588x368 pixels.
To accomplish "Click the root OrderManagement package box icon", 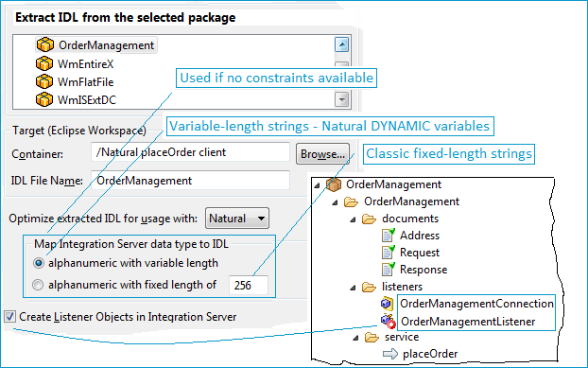I will point(334,184).
